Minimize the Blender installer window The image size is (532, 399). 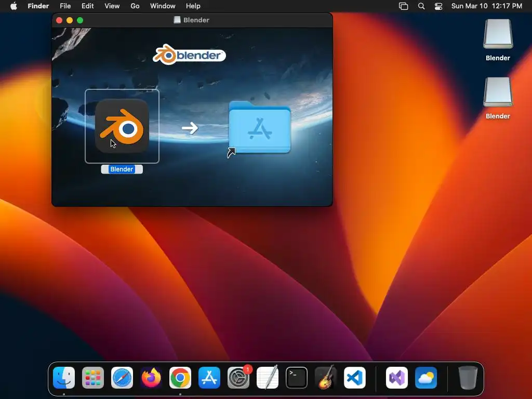70,20
